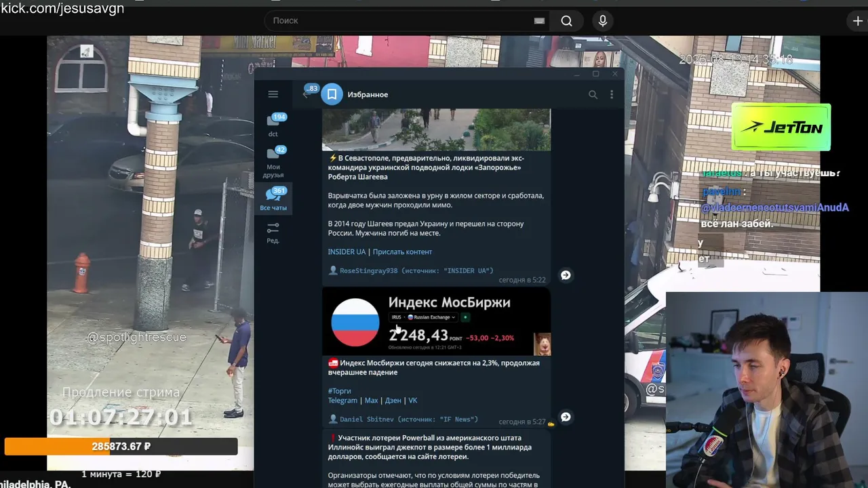The image size is (868, 488).
Task: Open the VK link
Action: coord(412,401)
